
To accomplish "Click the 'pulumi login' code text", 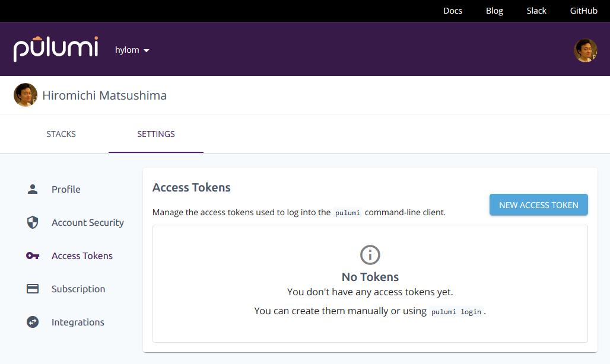I will pyautogui.click(x=456, y=312).
